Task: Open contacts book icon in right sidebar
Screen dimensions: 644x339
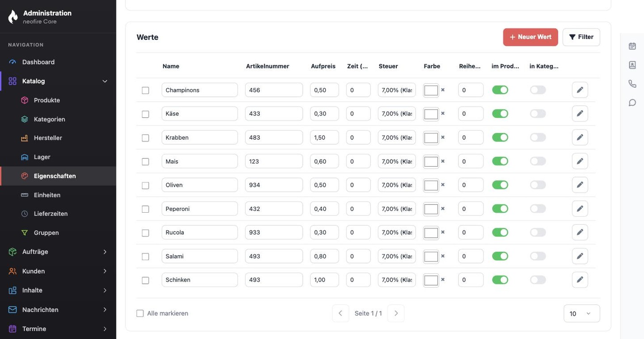Action: 632,65
